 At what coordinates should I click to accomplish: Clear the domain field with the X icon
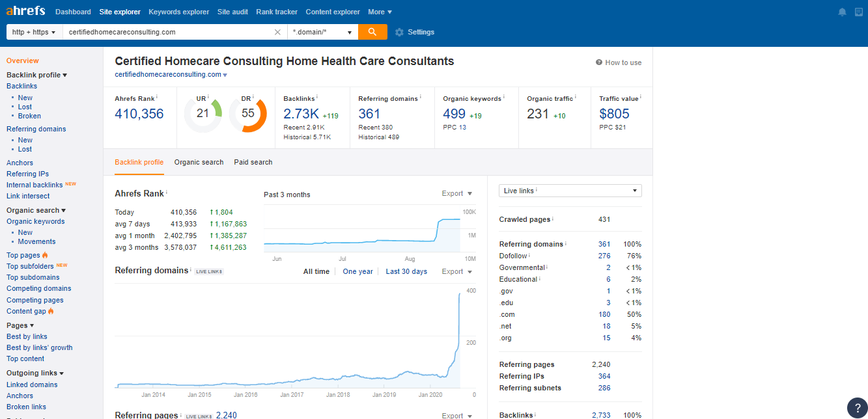click(x=277, y=32)
